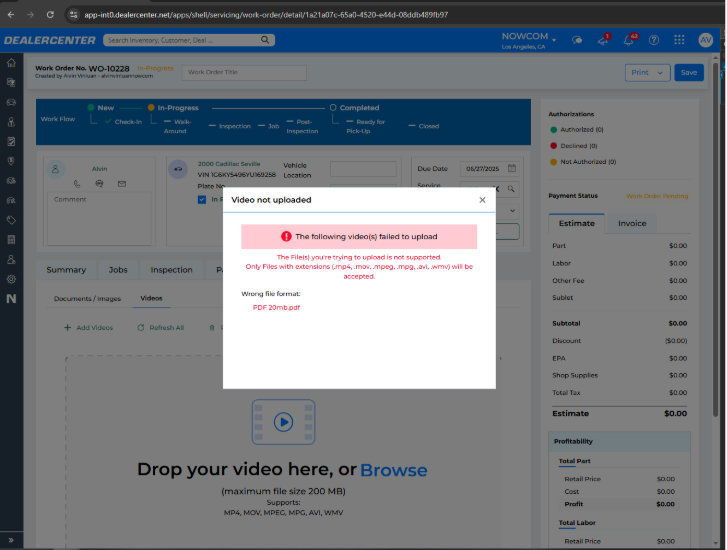Switch to the Inspection tab
This screenshot has height=550, width=727.
171,270
